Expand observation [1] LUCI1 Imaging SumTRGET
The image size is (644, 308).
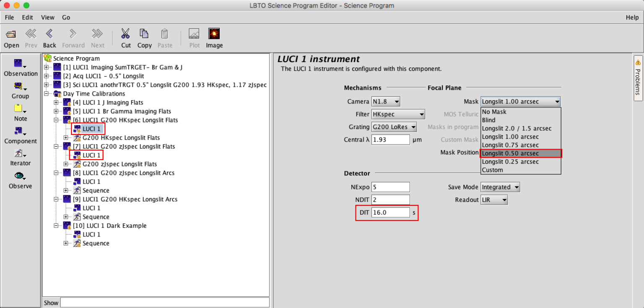[46, 67]
